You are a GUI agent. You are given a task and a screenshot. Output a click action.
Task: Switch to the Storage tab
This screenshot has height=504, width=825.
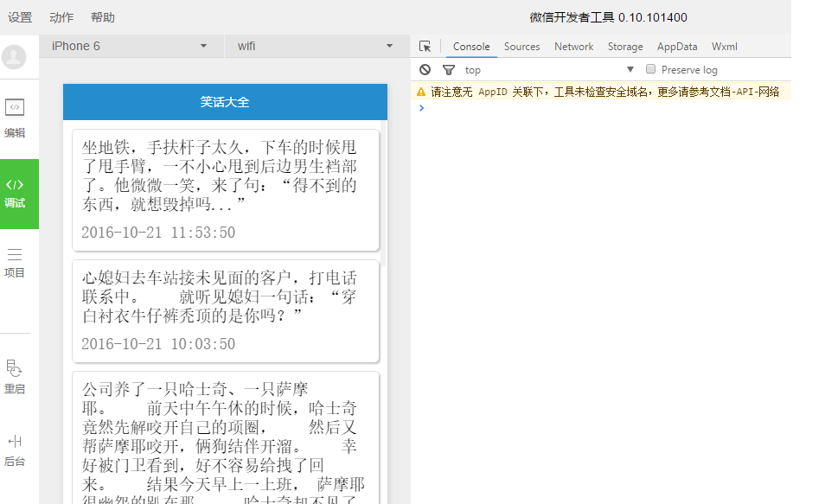point(625,47)
